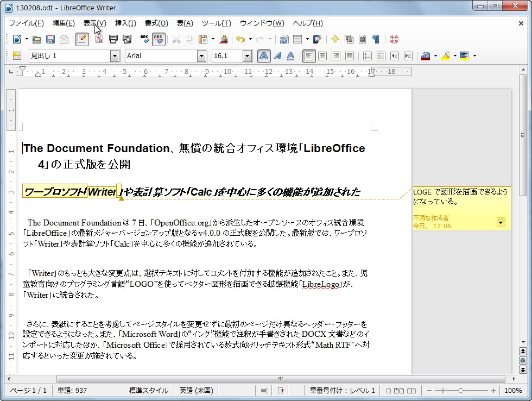532x401 pixels.
Task: Increase paragraph indent
Action: (x=408, y=56)
